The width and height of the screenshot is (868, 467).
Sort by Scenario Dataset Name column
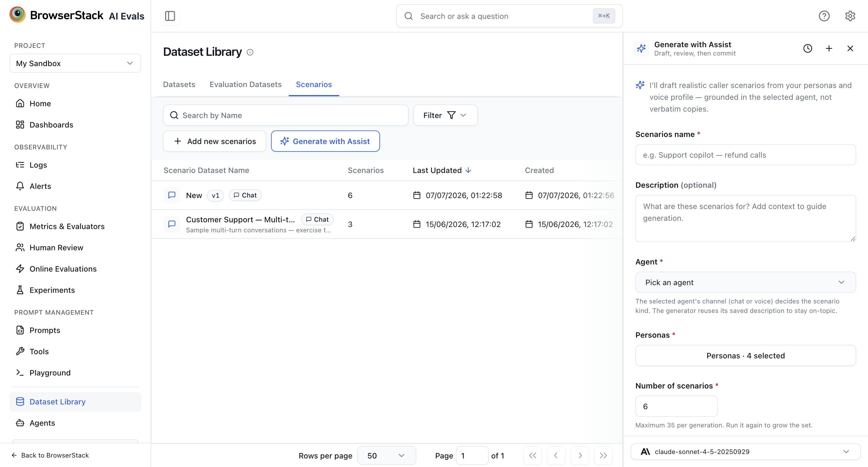206,170
